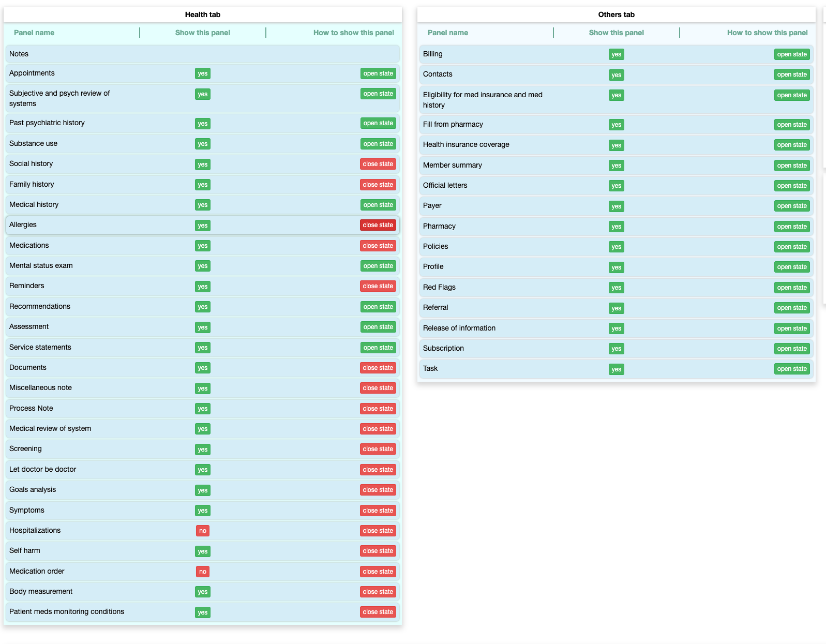Toggle Hospitalizations 'close state' badge
The width and height of the screenshot is (826, 644).
[378, 531]
